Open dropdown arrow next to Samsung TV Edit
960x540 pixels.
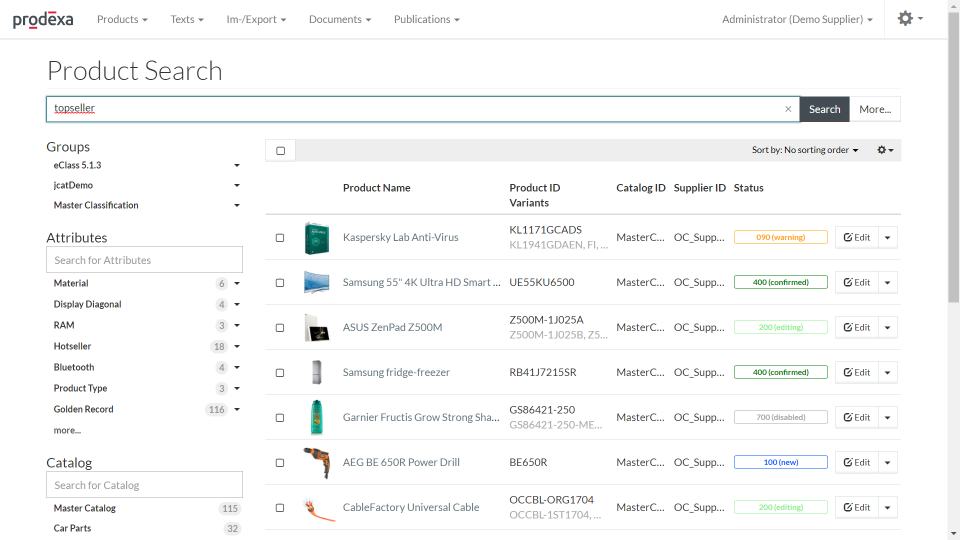pos(888,282)
